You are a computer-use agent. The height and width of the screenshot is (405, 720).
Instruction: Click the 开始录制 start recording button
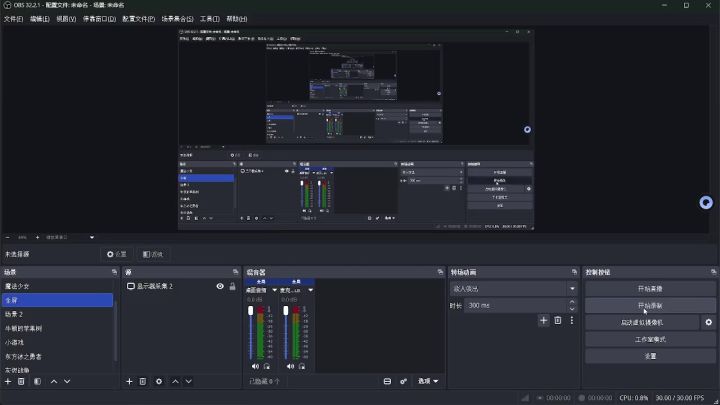pyautogui.click(x=650, y=305)
